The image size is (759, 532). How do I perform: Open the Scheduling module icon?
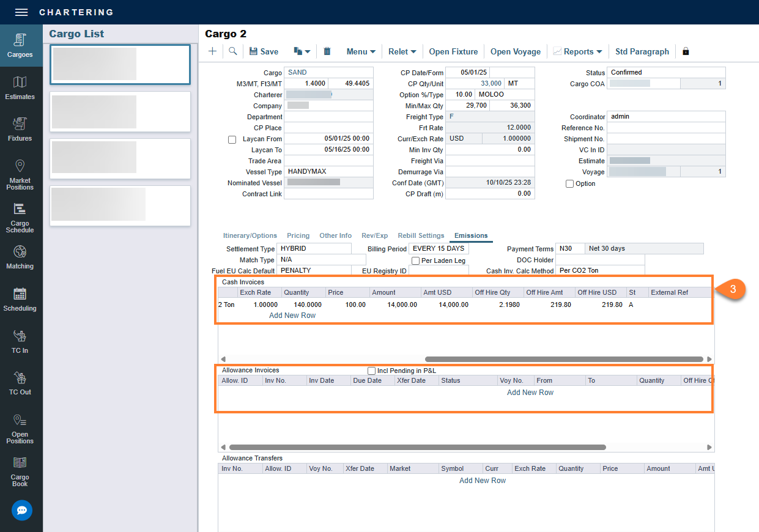point(20,300)
